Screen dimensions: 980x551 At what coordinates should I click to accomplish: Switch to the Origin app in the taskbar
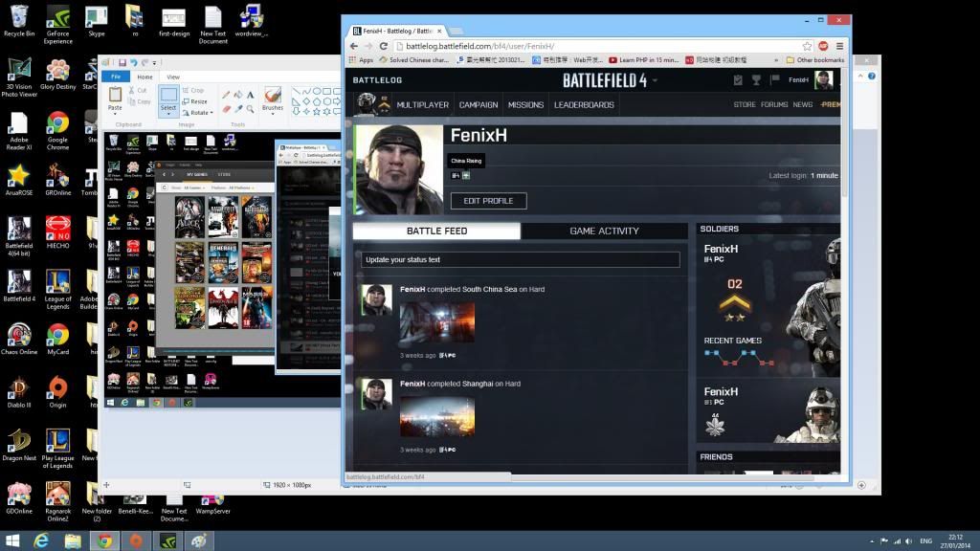136,541
